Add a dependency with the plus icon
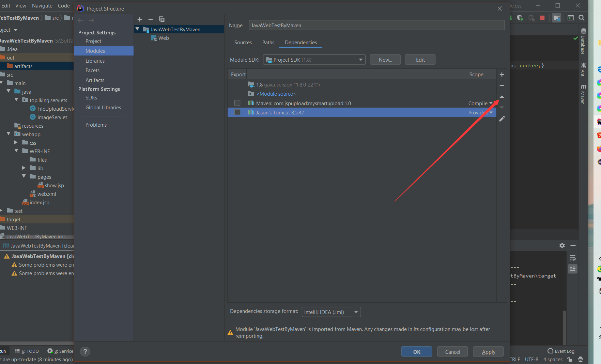This screenshot has width=601, height=364. (502, 75)
